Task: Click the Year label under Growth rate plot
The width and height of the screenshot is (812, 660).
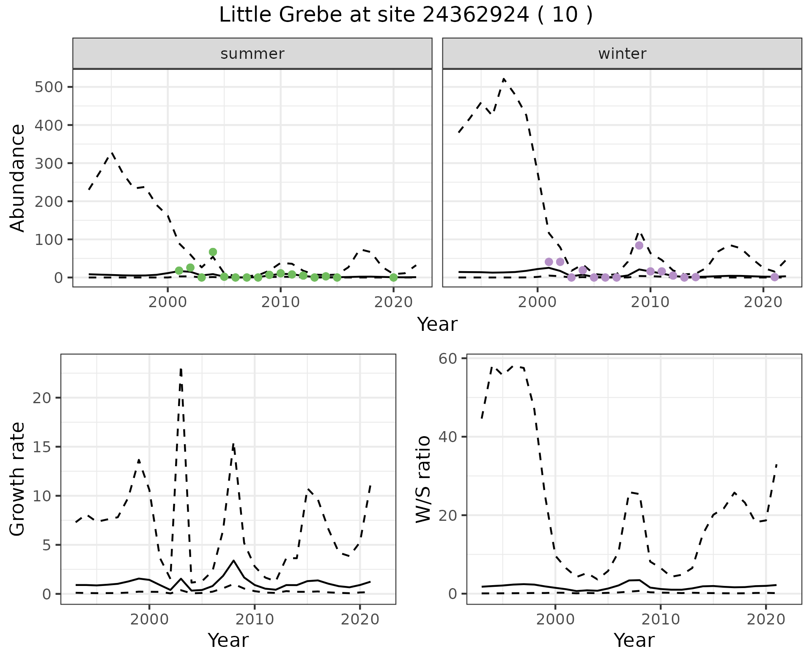Action: click(228, 640)
